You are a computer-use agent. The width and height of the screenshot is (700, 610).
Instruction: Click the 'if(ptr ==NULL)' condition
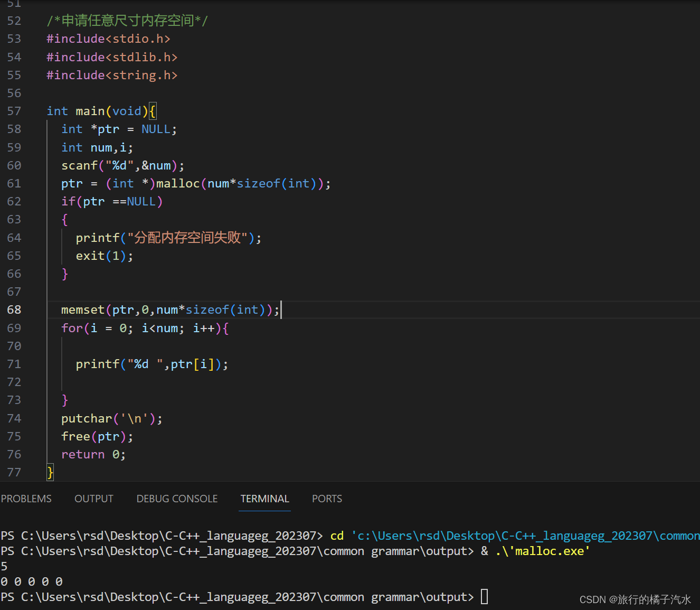(112, 201)
